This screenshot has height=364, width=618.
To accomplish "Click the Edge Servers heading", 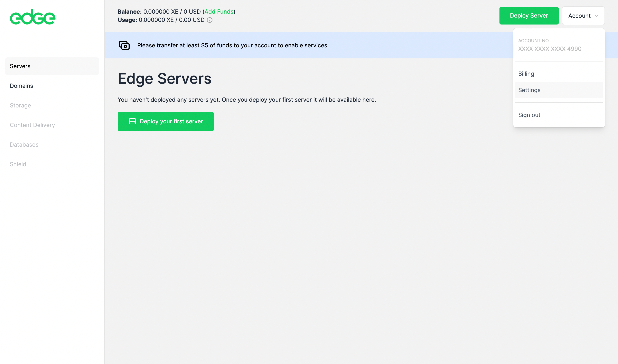I will pyautogui.click(x=164, y=79).
